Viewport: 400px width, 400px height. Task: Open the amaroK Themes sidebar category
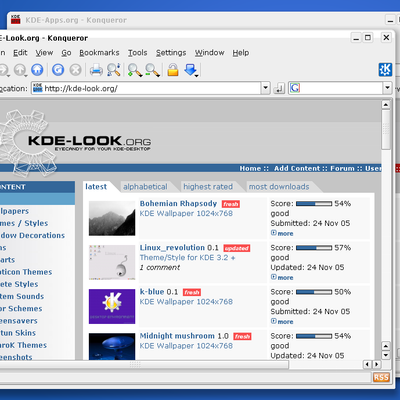23,345
